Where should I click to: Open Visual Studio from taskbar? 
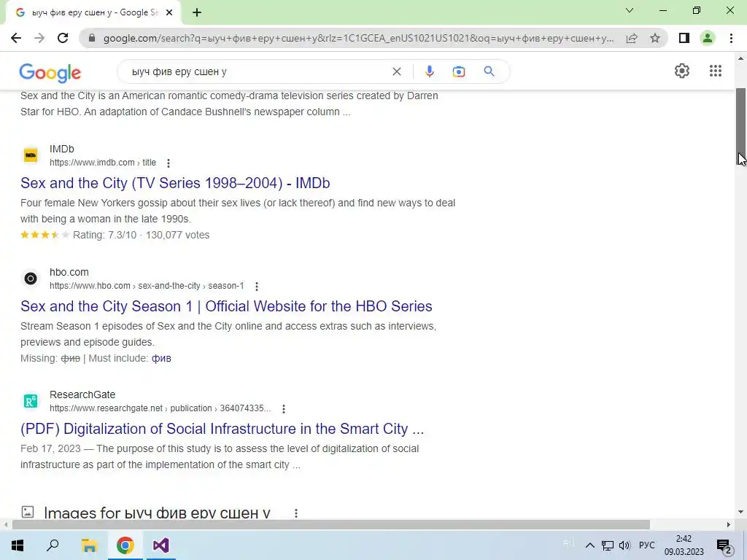[x=161, y=545]
